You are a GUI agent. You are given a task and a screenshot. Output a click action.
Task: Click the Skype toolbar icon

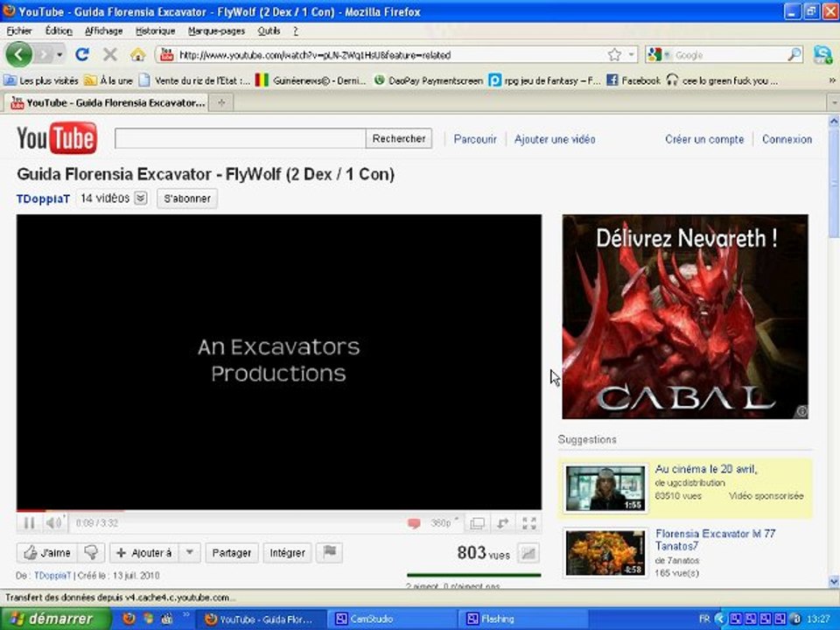pos(822,54)
